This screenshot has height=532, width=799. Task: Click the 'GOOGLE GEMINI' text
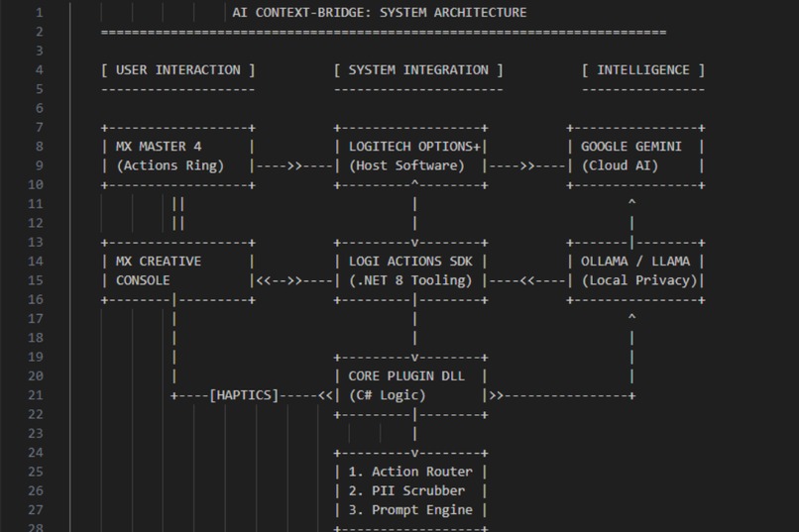631,147
